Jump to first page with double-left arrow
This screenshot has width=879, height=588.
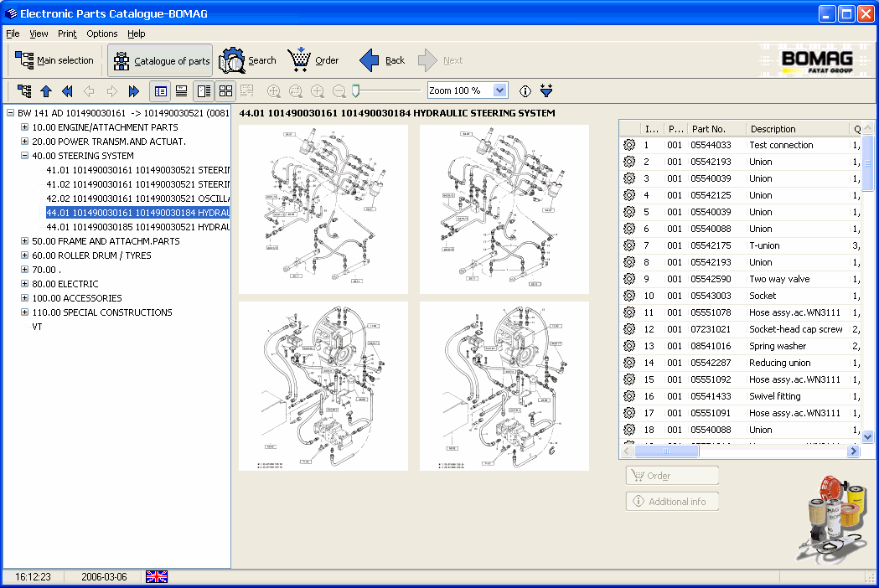(x=67, y=90)
